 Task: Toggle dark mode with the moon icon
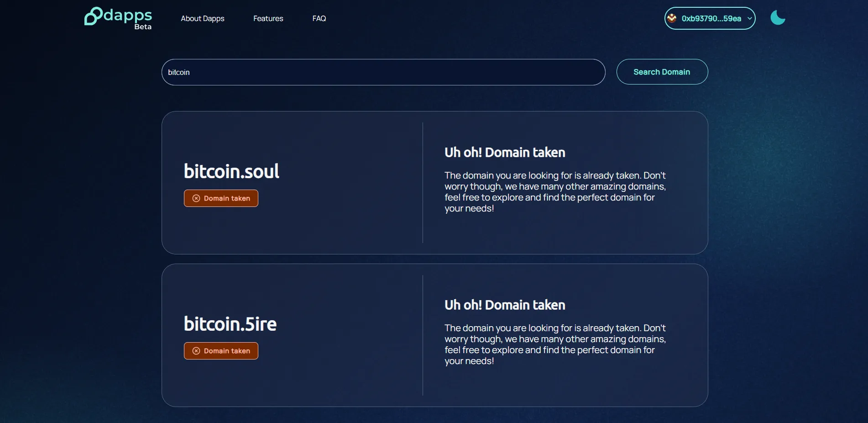(778, 18)
